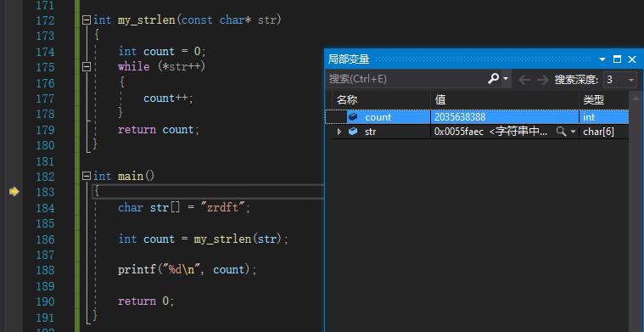644x332 pixels.
Task: Place cursor on my_strlen function definition name
Action: (147, 20)
